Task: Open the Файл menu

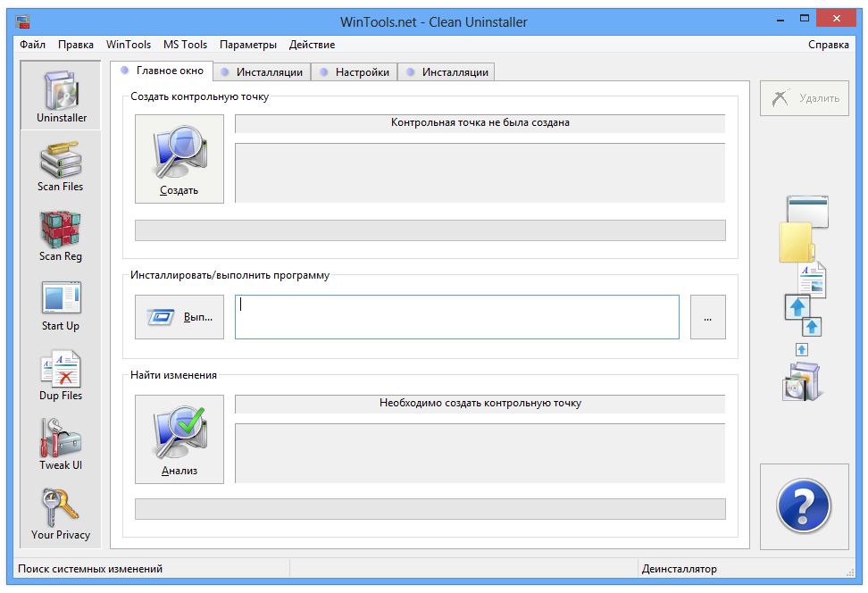Action: click(x=33, y=45)
